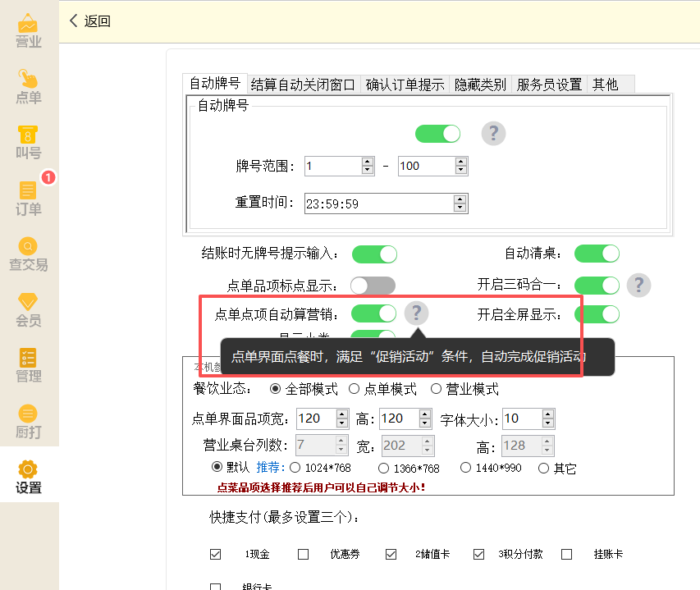Choose the 1440*990 resolution option
The height and width of the screenshot is (590, 700).
(x=491, y=468)
